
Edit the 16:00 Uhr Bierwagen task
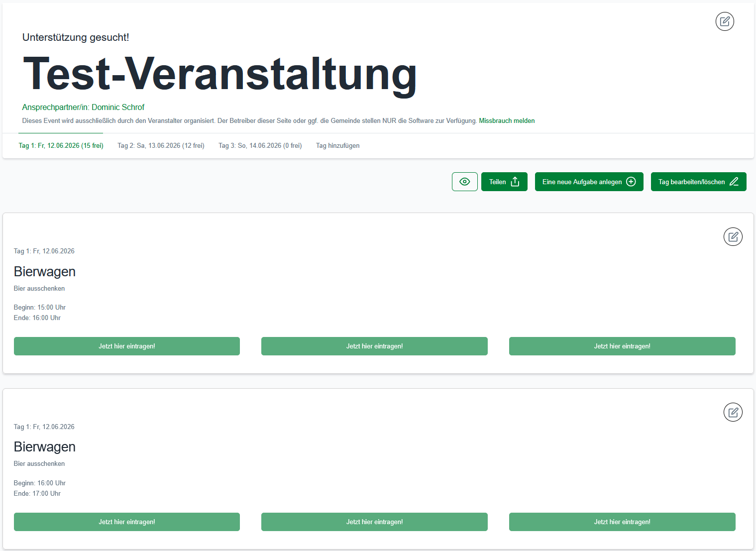click(733, 412)
